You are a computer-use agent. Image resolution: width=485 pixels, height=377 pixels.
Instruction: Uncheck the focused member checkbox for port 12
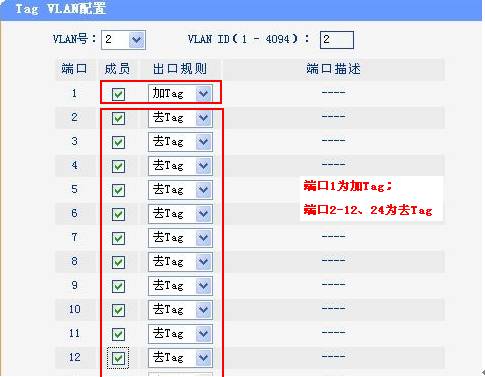pos(118,358)
